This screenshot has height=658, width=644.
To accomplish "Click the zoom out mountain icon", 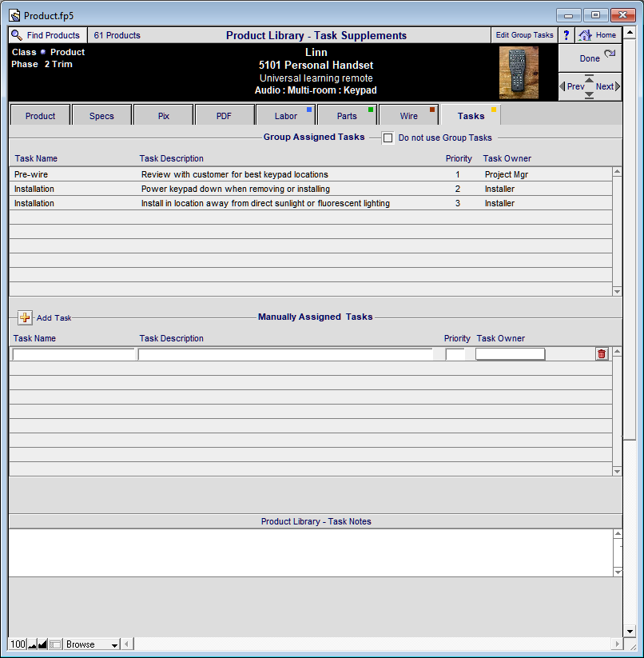I will [x=32, y=644].
